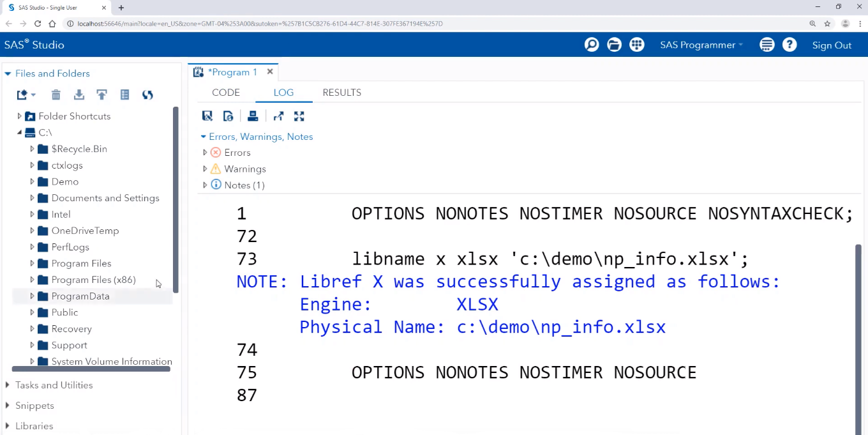Click the Maximize view icon in log toolbar
This screenshot has width=868, height=435.
point(299,116)
